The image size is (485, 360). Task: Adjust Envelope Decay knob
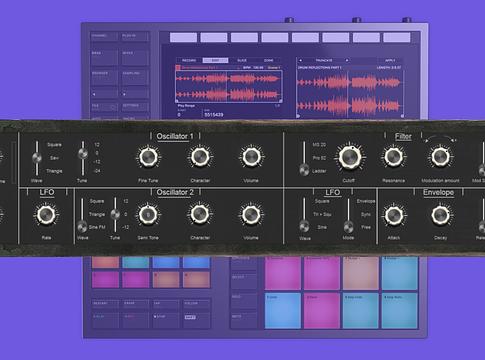point(440,215)
